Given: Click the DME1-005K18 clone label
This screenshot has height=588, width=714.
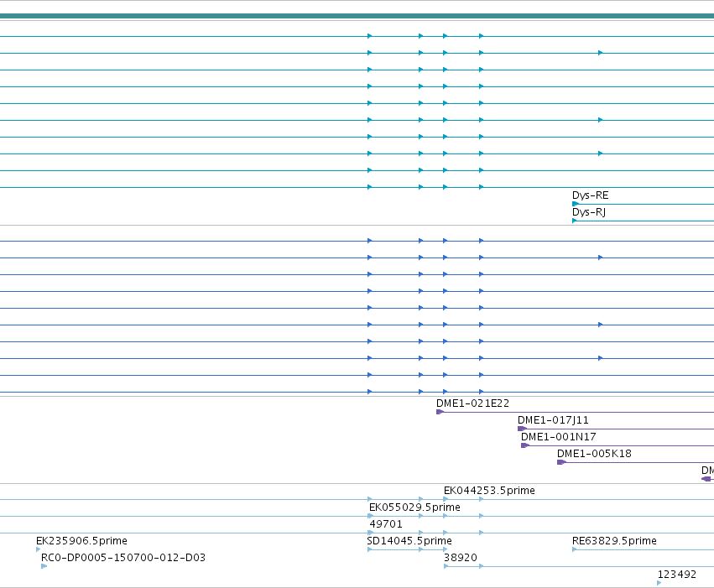Looking at the screenshot, I should 594,454.
